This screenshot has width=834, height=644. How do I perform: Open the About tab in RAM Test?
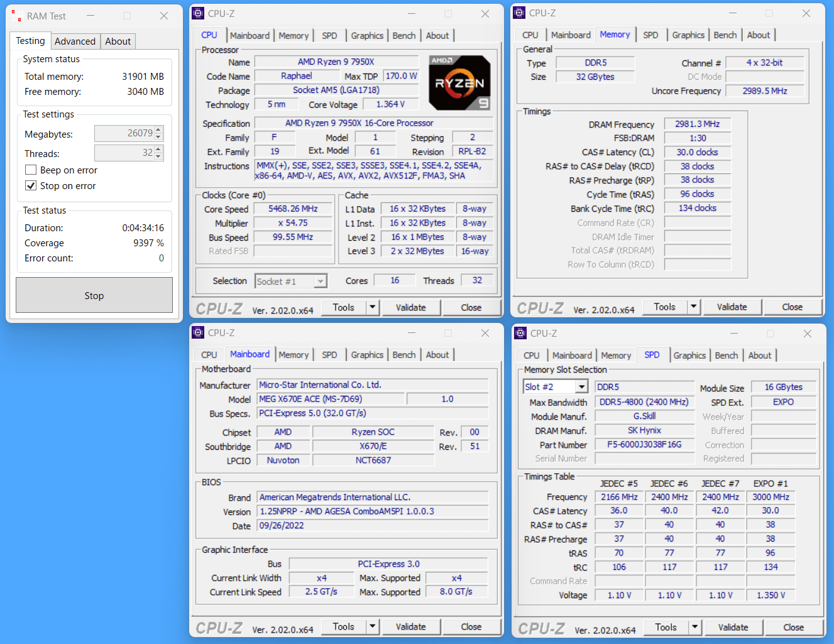(x=118, y=41)
